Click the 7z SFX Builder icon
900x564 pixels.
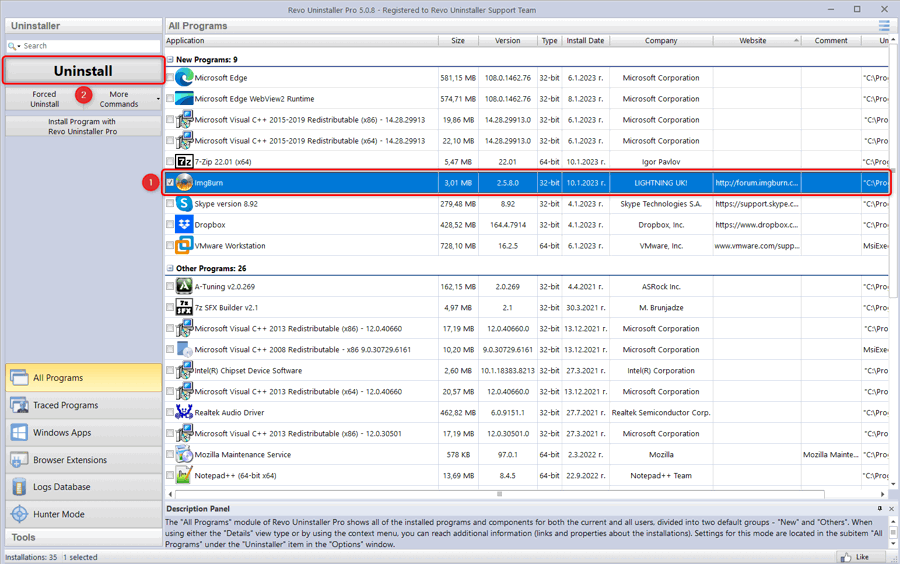coord(184,308)
